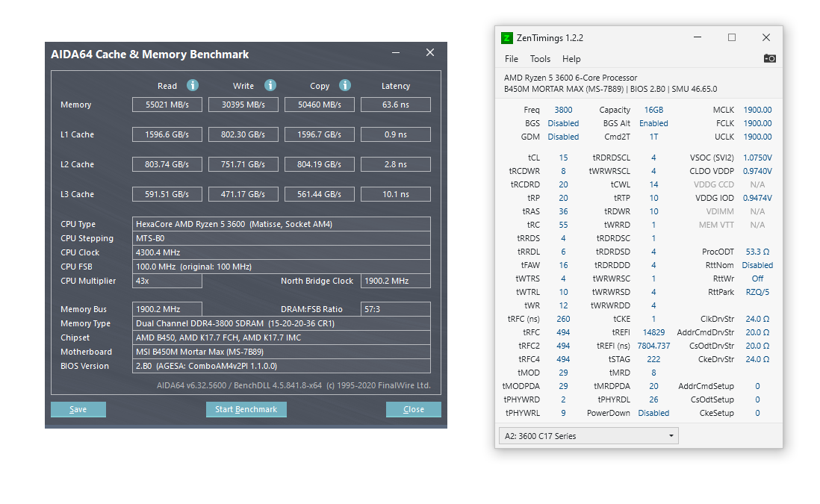Click the L2 Cache Read 803.74 GB/s field

pyautogui.click(x=167, y=164)
